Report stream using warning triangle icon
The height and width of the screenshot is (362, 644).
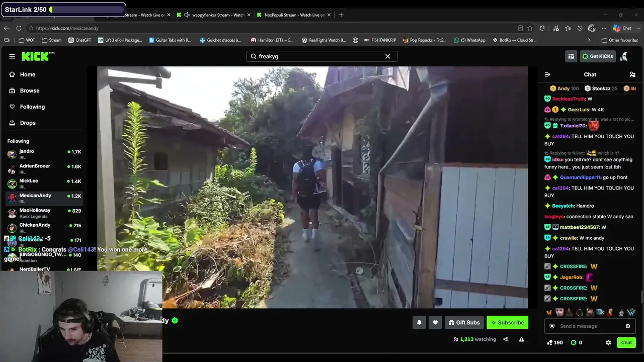tap(521, 339)
